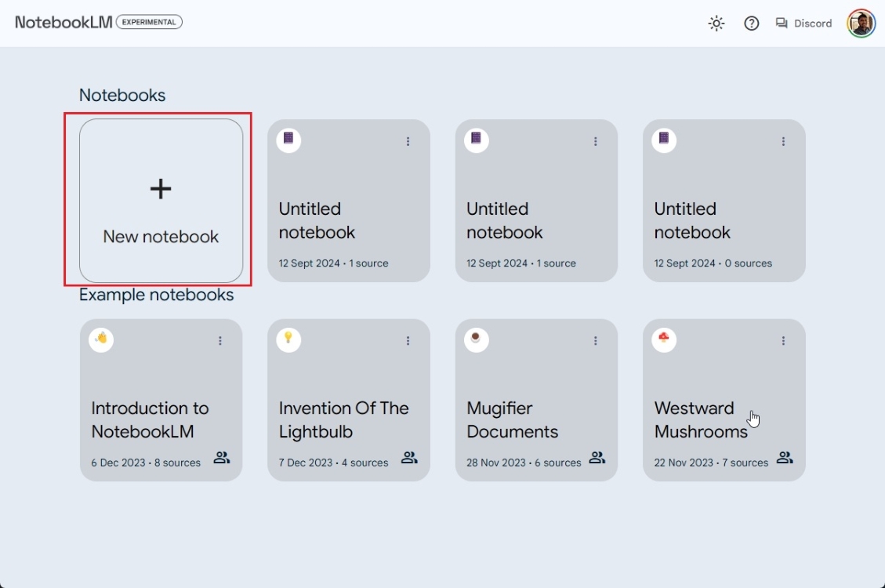Open the help question mark icon
885x588 pixels.
coord(751,24)
